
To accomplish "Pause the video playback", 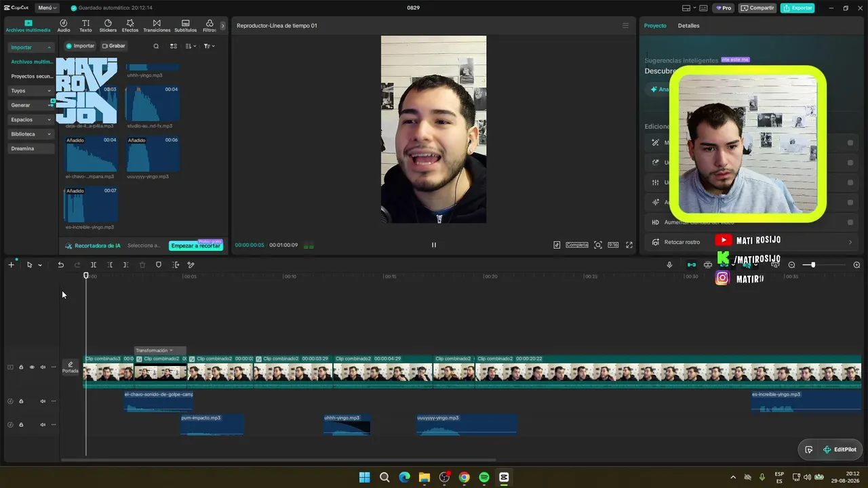I will pyautogui.click(x=434, y=245).
